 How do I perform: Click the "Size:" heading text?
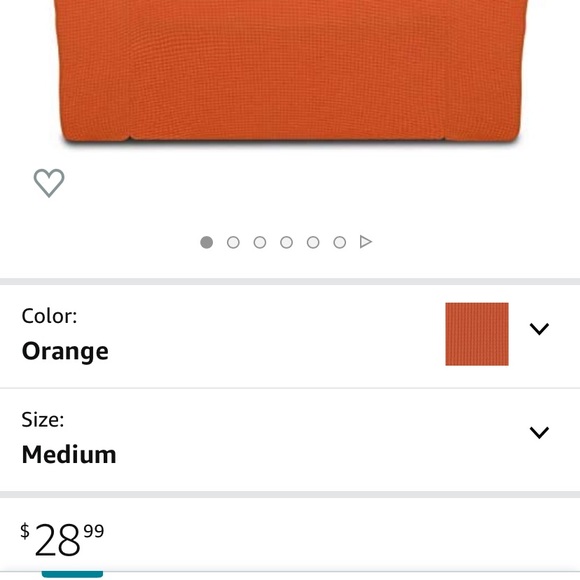click(x=43, y=420)
